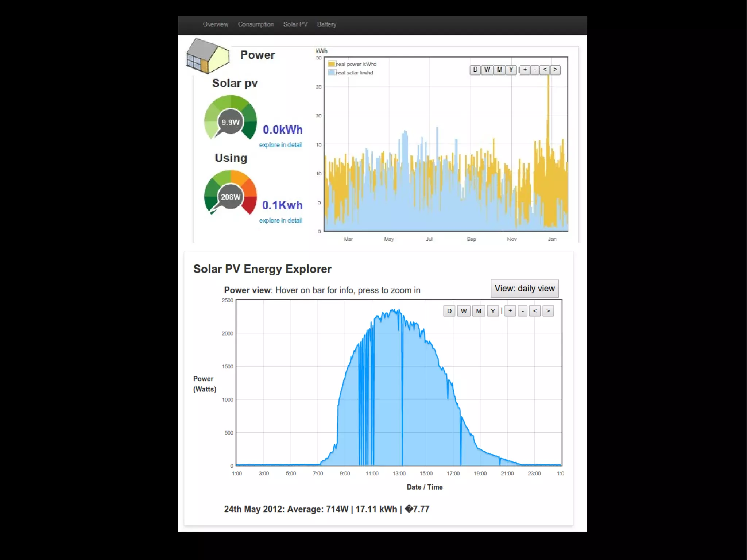Open the Battery menu item

[326, 24]
